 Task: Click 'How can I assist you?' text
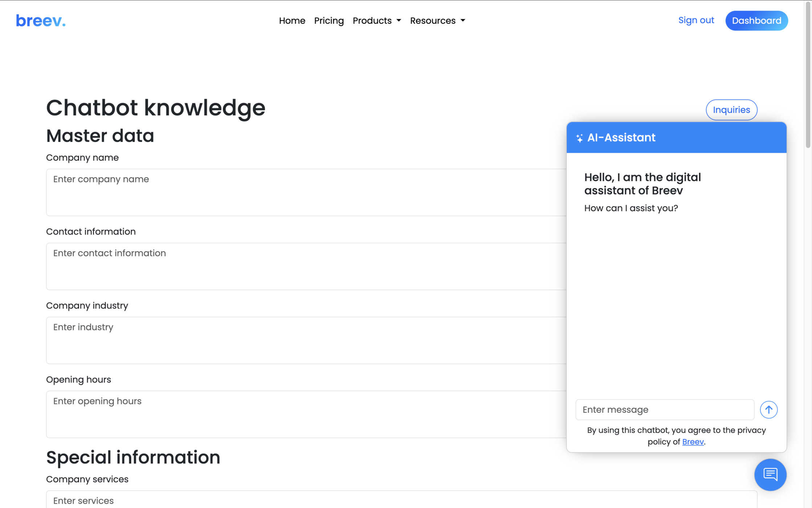click(x=631, y=208)
